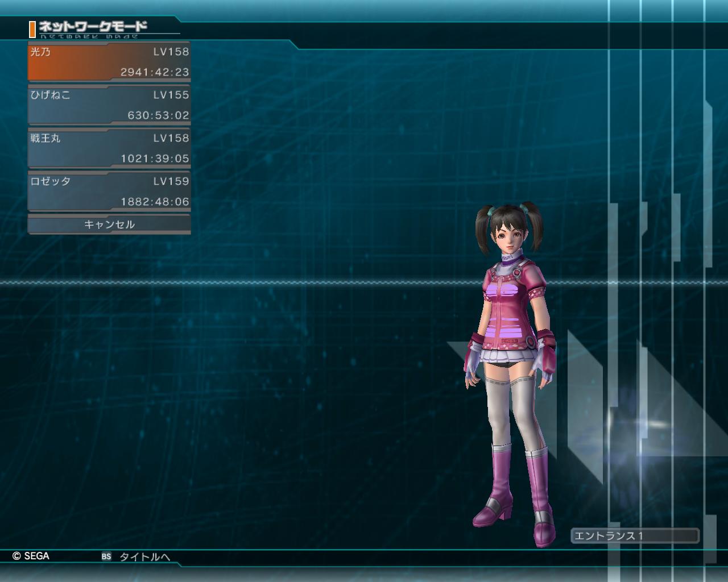Screen dimensions: 728x582
Task: Click the orange marker beside ネットワークモード
Action: coord(32,29)
